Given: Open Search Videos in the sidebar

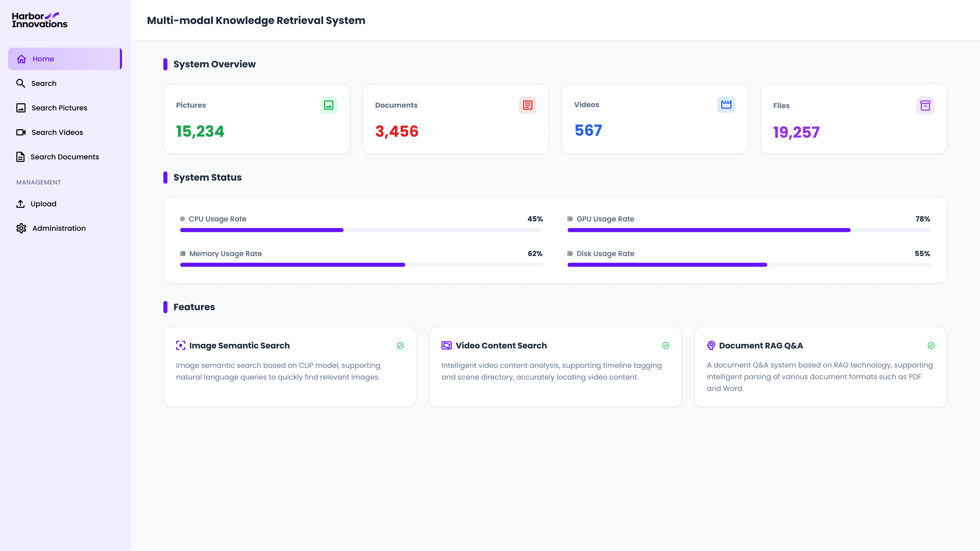Looking at the screenshot, I should pos(65,132).
